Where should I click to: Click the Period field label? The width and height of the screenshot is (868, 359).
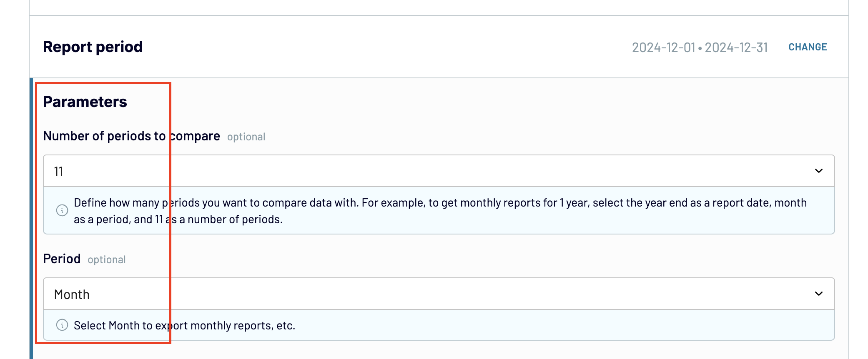pos(62,259)
